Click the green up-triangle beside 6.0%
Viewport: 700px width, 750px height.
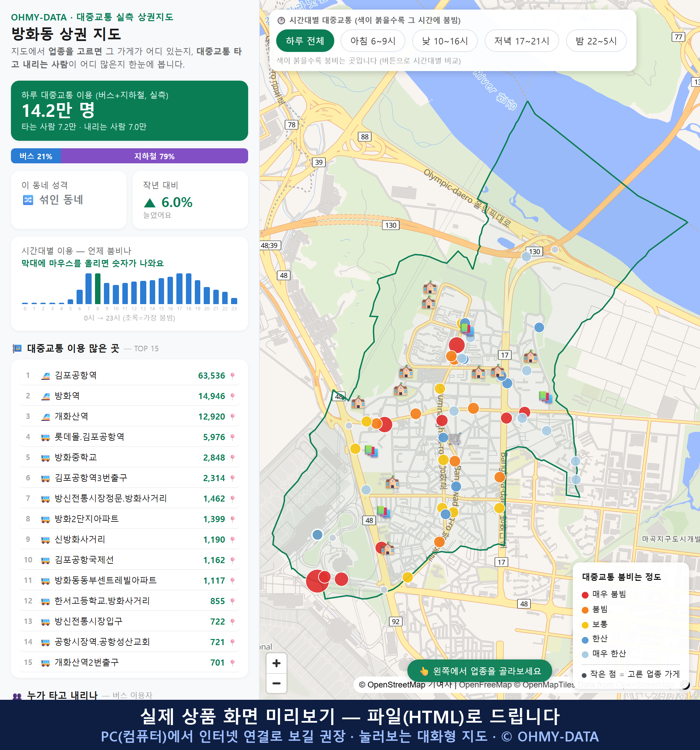[150, 203]
